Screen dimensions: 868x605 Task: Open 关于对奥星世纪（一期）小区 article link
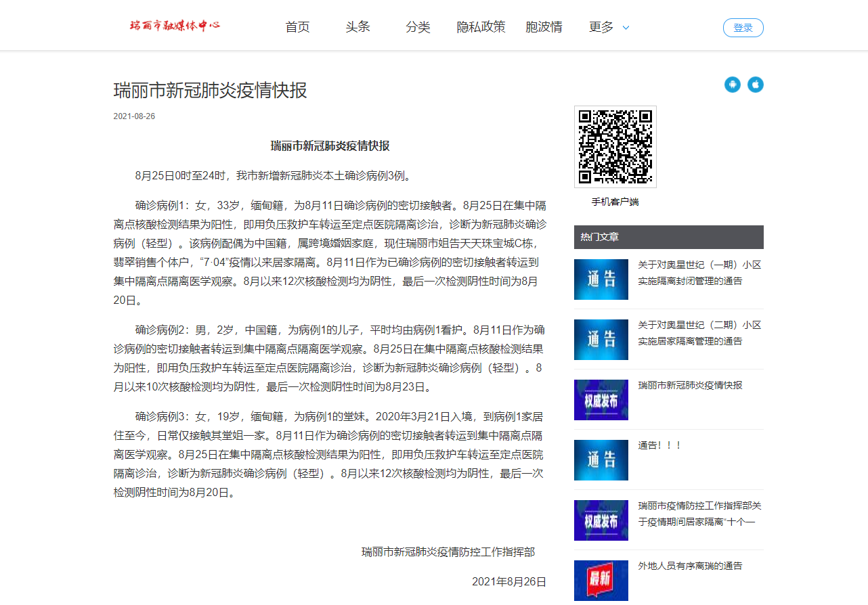(x=699, y=273)
